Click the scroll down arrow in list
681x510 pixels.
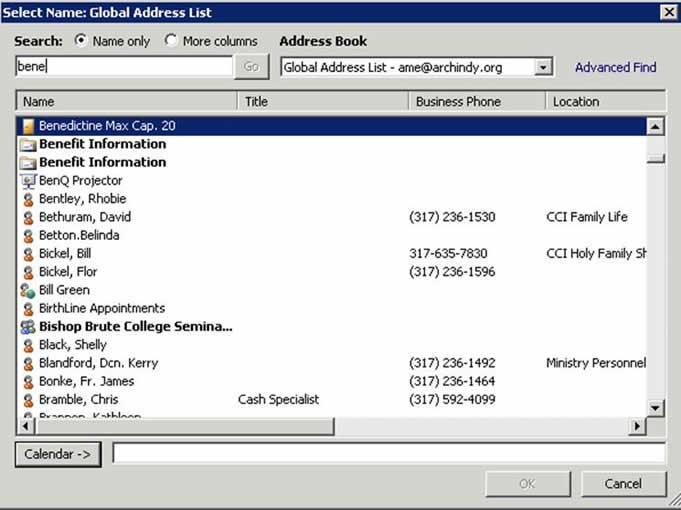click(x=655, y=407)
